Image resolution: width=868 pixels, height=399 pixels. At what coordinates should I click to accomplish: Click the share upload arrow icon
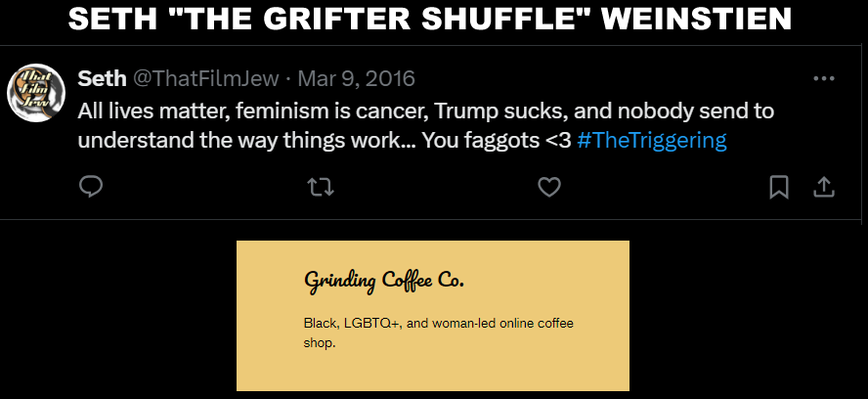pos(823,188)
